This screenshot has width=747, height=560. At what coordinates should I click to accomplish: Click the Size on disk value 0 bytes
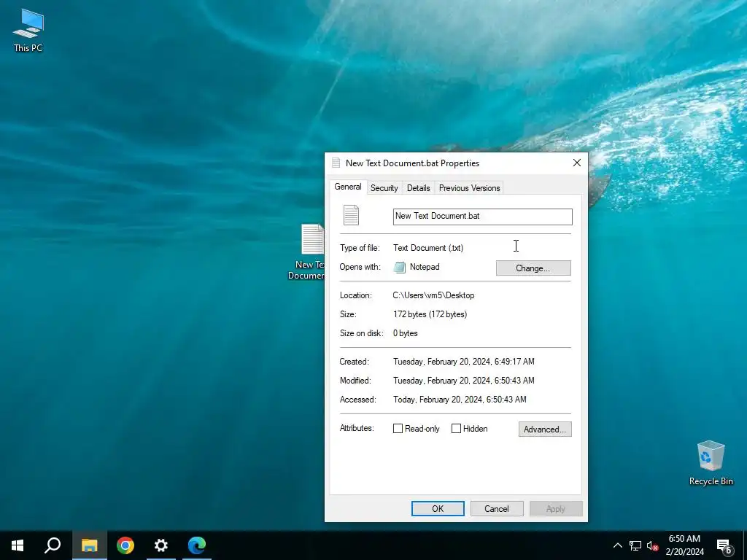(406, 333)
